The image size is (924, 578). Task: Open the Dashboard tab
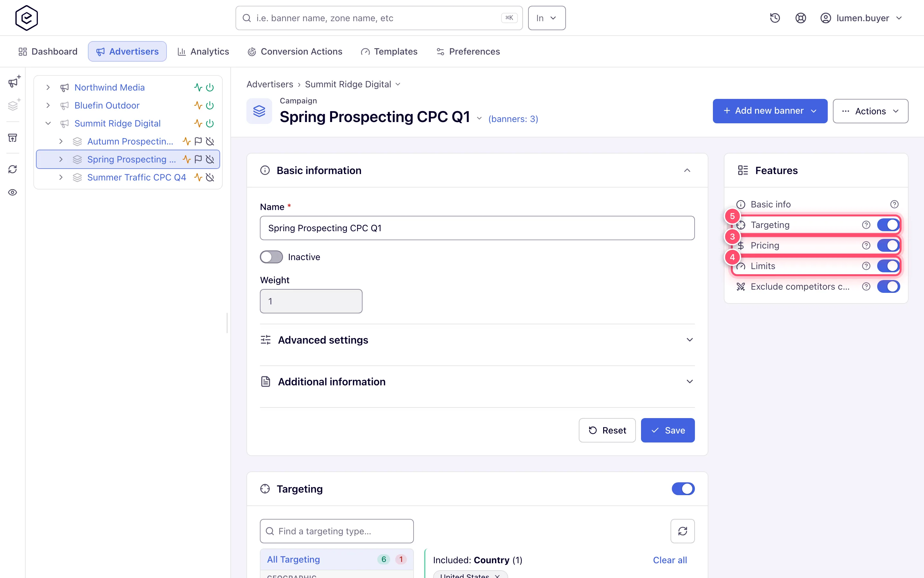coord(48,52)
